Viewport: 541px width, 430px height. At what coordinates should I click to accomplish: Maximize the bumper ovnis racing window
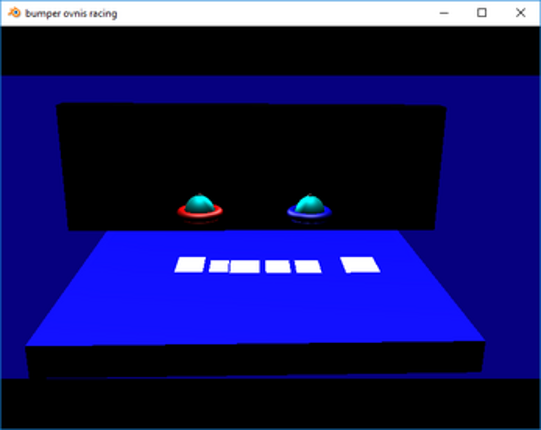482,13
